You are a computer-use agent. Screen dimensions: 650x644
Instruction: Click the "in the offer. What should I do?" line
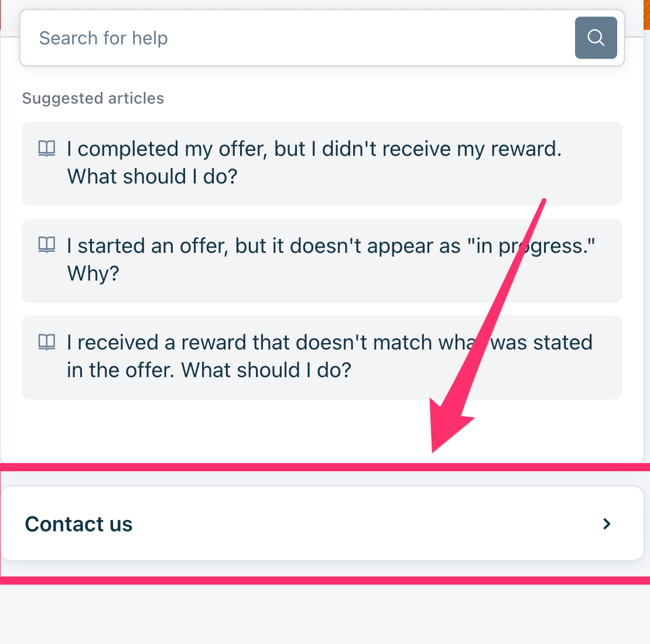tap(208, 370)
